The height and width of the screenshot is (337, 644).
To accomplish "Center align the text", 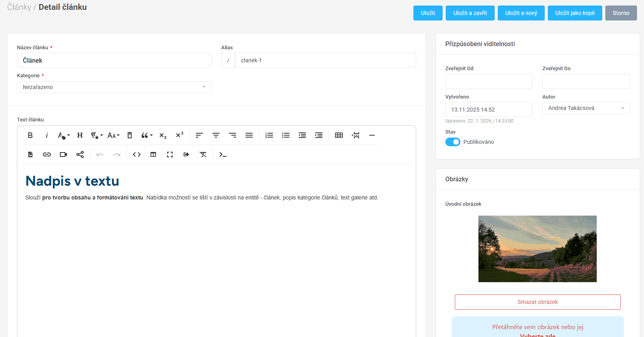I will pos(216,135).
